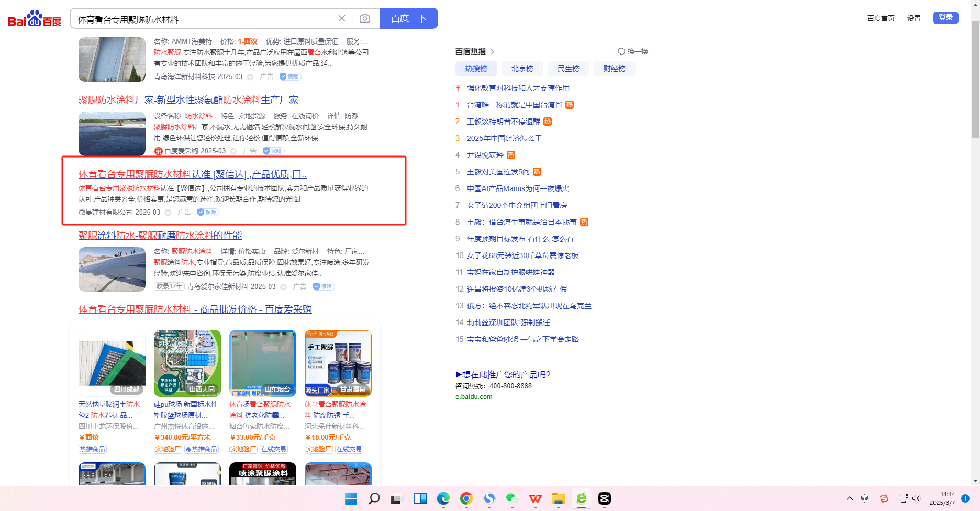Open the Windows Start menu
The width and height of the screenshot is (980, 511).
(x=351, y=498)
